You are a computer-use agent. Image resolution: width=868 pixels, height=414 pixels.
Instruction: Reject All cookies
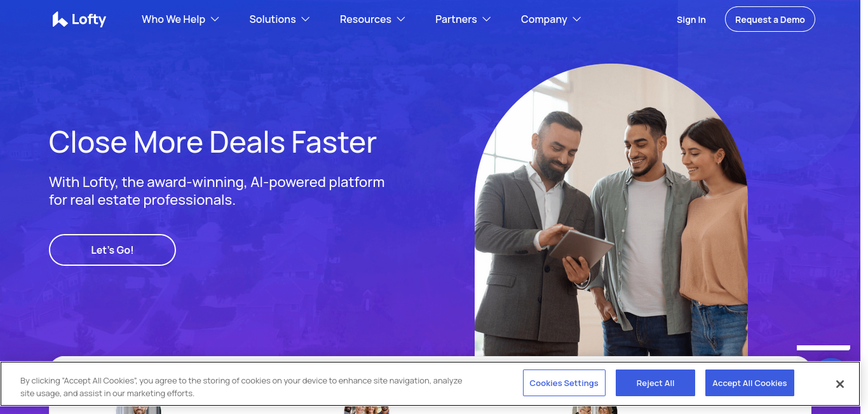pyautogui.click(x=655, y=383)
